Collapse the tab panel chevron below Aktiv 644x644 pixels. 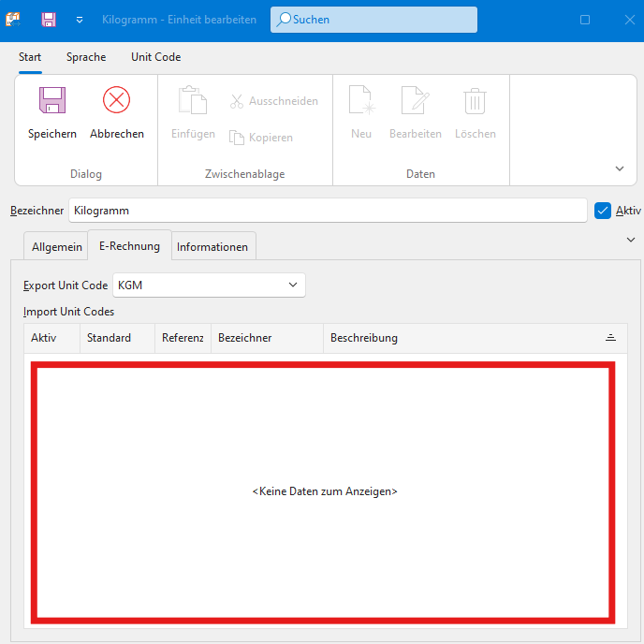[630, 240]
